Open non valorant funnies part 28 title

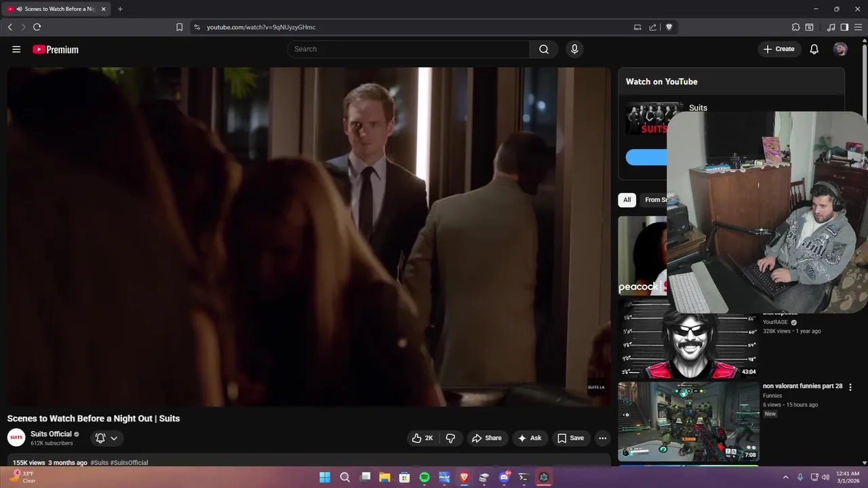coord(802,386)
